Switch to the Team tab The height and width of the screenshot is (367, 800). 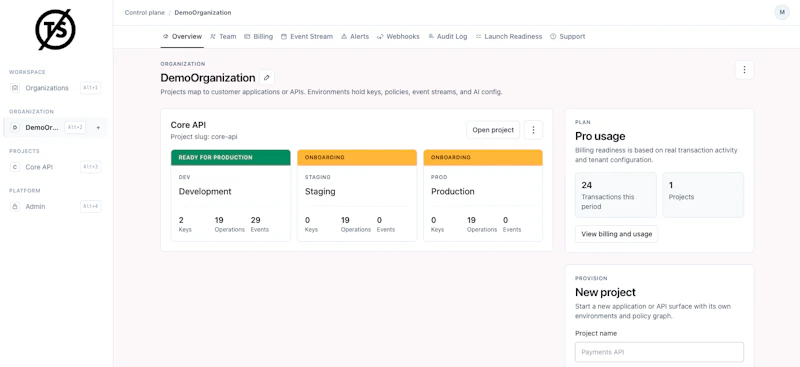point(223,37)
